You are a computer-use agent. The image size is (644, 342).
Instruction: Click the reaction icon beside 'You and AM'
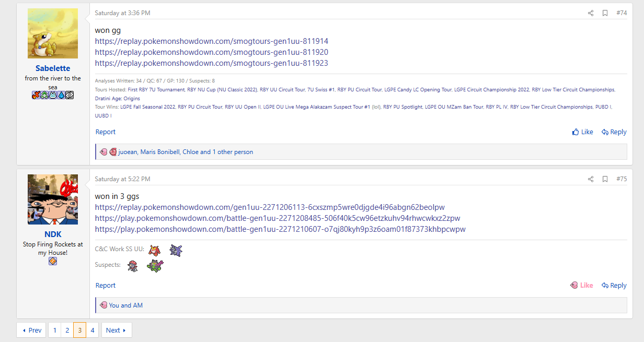[x=103, y=305]
